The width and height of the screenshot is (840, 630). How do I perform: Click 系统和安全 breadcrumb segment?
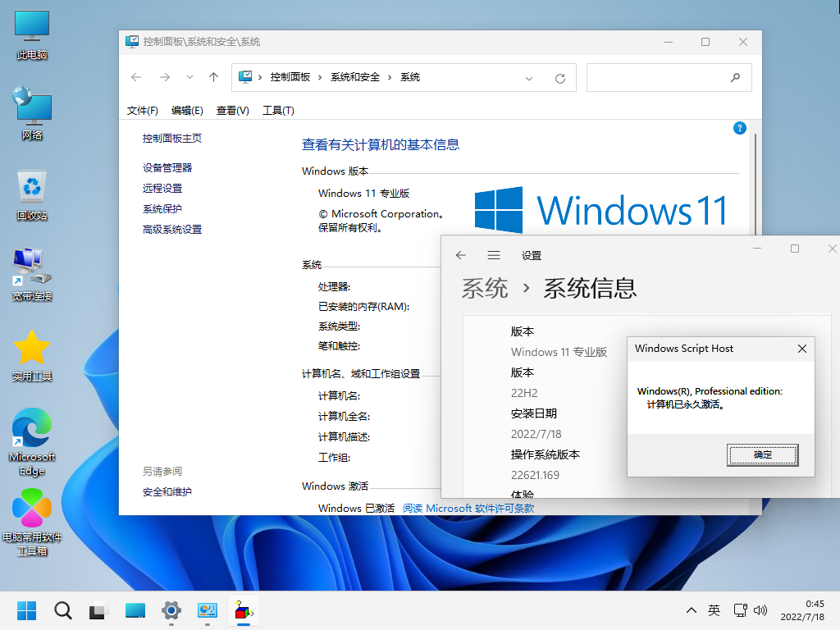coord(354,77)
